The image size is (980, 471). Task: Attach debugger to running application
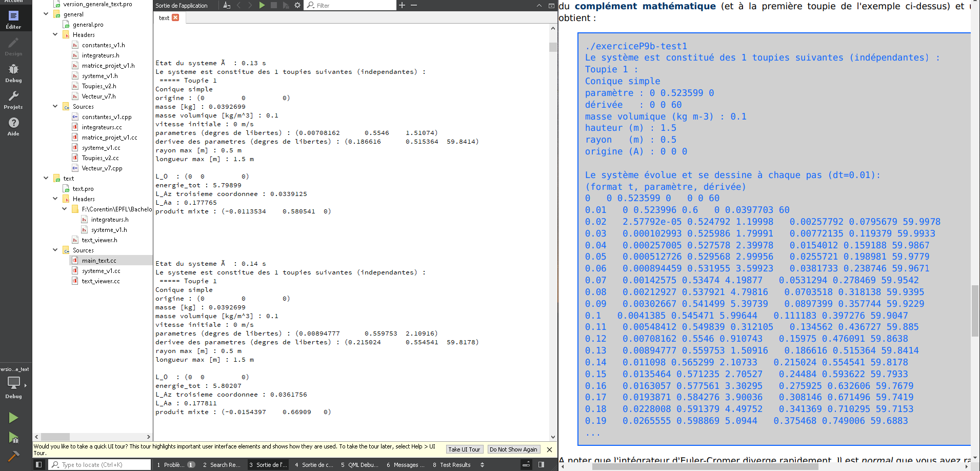pyautogui.click(x=286, y=5)
